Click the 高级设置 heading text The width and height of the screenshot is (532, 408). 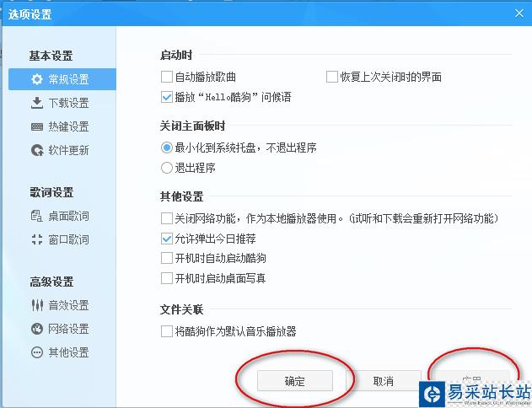[x=51, y=282]
